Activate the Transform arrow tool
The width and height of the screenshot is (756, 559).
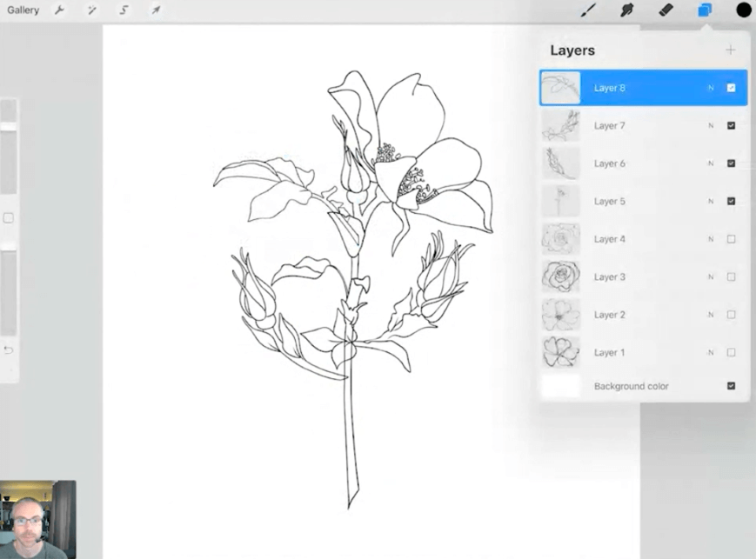[x=156, y=10]
